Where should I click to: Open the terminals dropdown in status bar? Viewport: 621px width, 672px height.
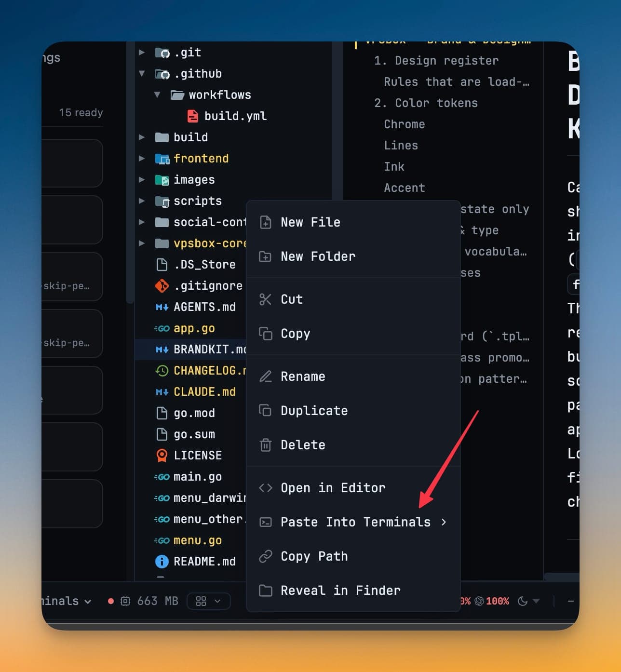point(67,601)
